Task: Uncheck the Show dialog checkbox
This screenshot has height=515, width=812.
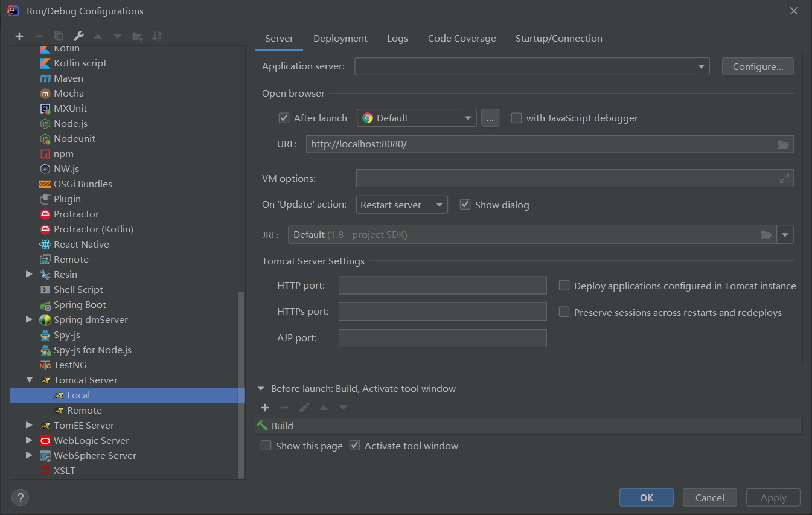Action: point(465,204)
